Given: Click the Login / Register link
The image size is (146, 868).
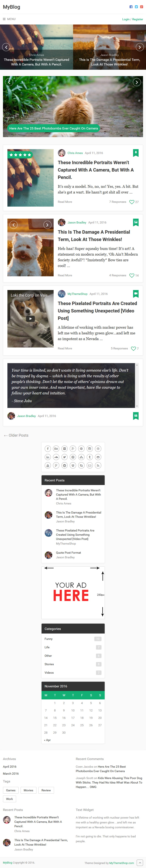Looking at the screenshot, I should tap(132, 19).
